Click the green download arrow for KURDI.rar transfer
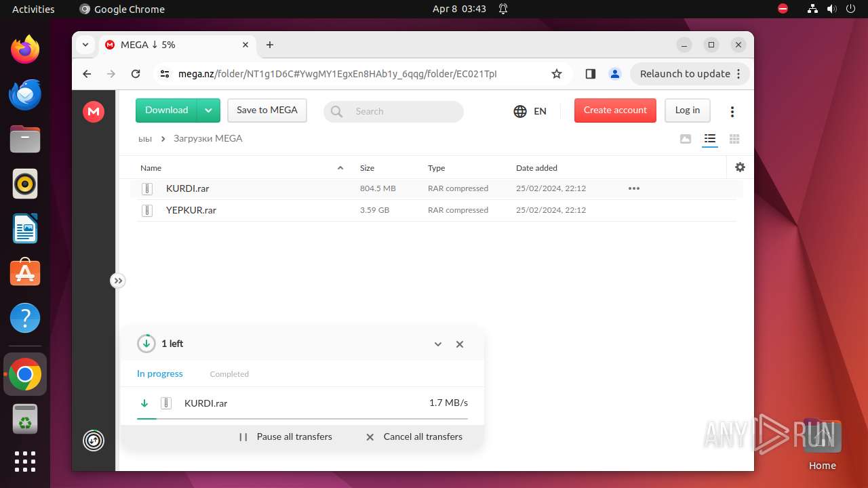The height and width of the screenshot is (488, 868). pos(144,403)
